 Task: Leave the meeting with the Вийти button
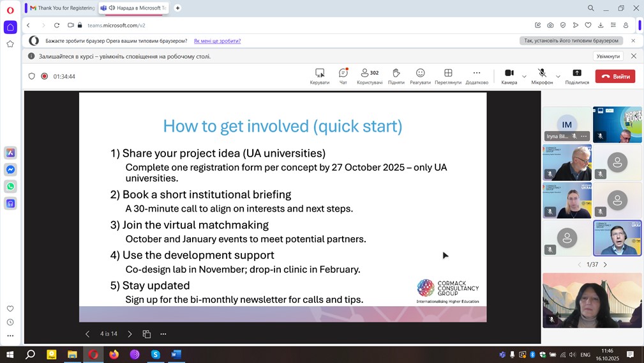click(x=615, y=76)
